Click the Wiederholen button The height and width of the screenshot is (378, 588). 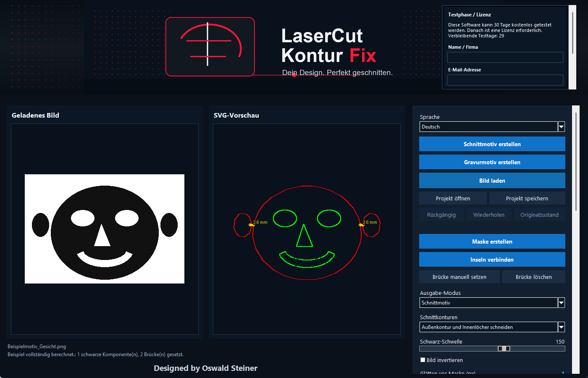tap(489, 215)
